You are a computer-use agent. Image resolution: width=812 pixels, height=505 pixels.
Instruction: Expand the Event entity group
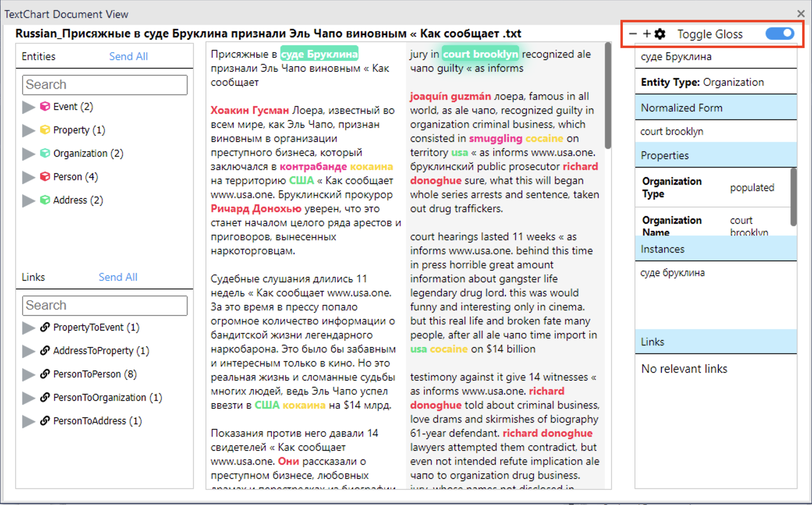(x=28, y=107)
